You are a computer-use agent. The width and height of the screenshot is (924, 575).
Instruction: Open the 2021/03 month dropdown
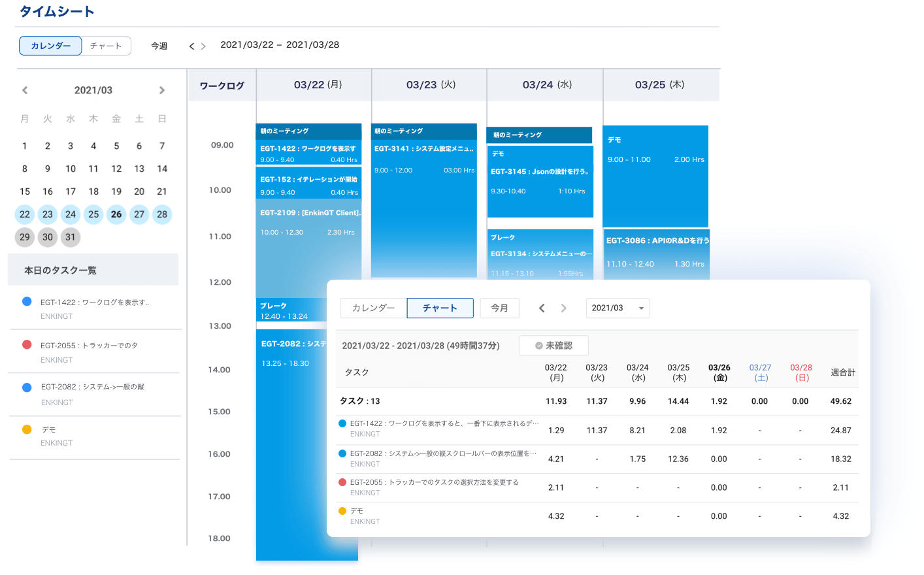click(x=618, y=308)
